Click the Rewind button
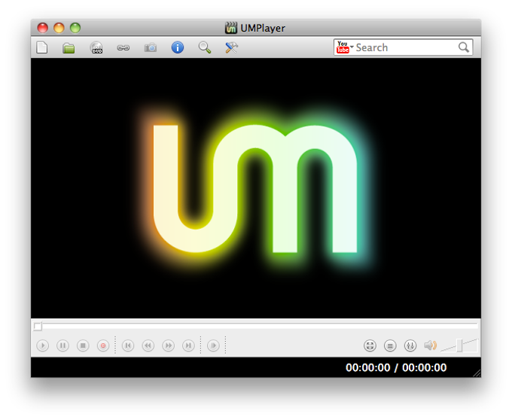The width and height of the screenshot is (512, 420). 148,345
